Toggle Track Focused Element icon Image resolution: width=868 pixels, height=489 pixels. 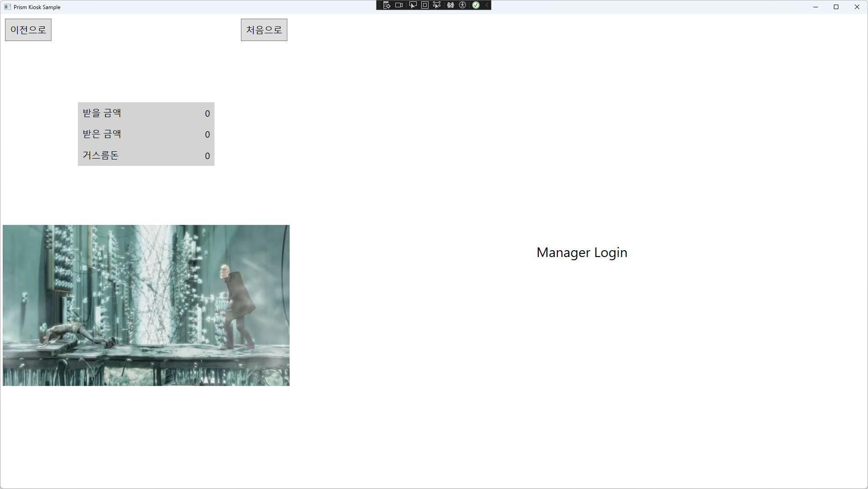[437, 5]
